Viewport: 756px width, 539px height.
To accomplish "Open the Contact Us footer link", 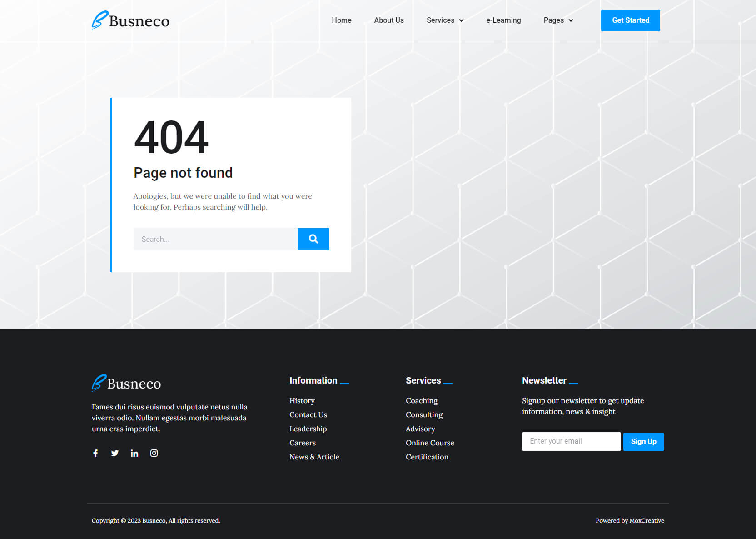I will pos(308,415).
